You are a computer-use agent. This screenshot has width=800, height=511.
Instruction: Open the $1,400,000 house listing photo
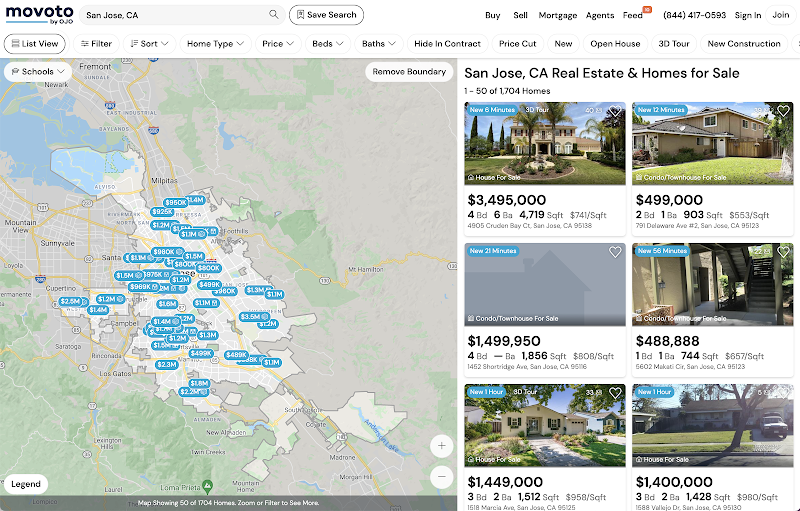click(x=713, y=425)
